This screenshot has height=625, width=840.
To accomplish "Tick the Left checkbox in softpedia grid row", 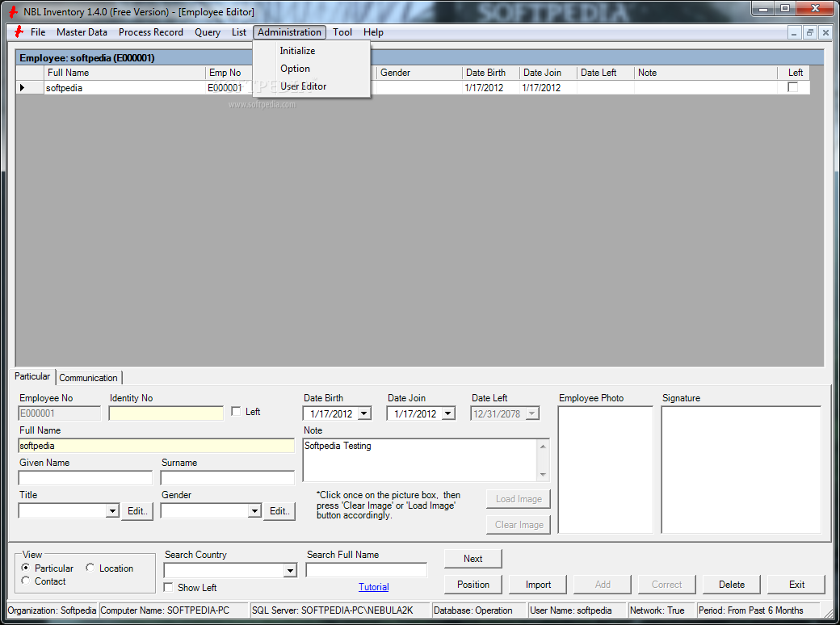I will 793,87.
